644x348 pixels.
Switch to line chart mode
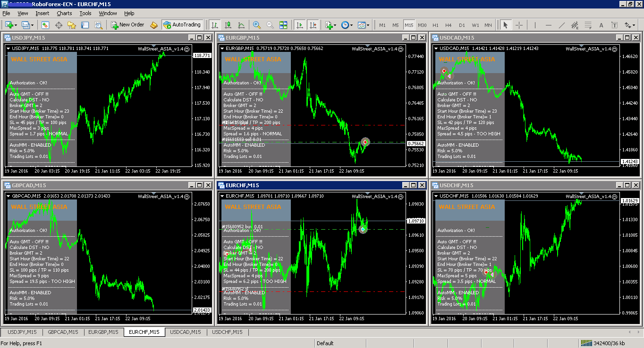tap(241, 25)
